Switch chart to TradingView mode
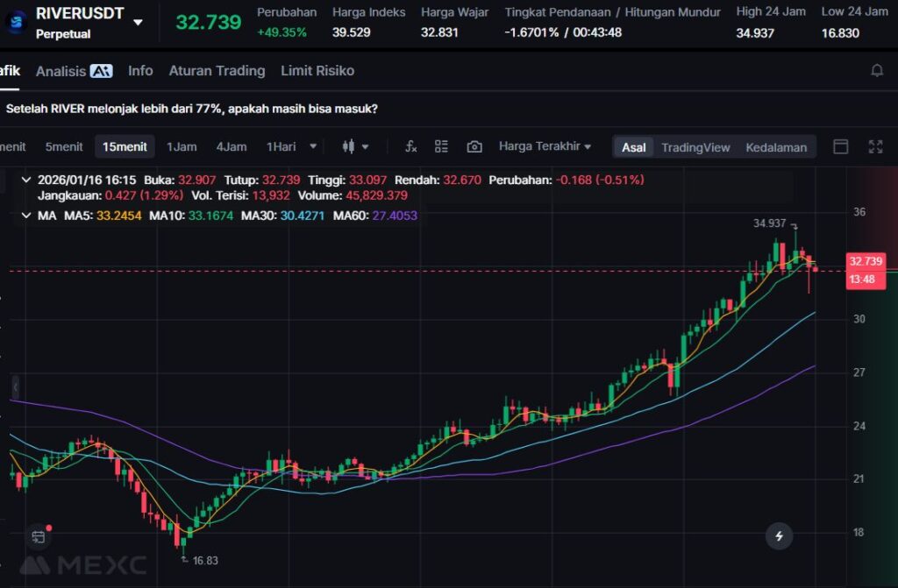Image resolution: width=898 pixels, height=588 pixels. [x=695, y=147]
